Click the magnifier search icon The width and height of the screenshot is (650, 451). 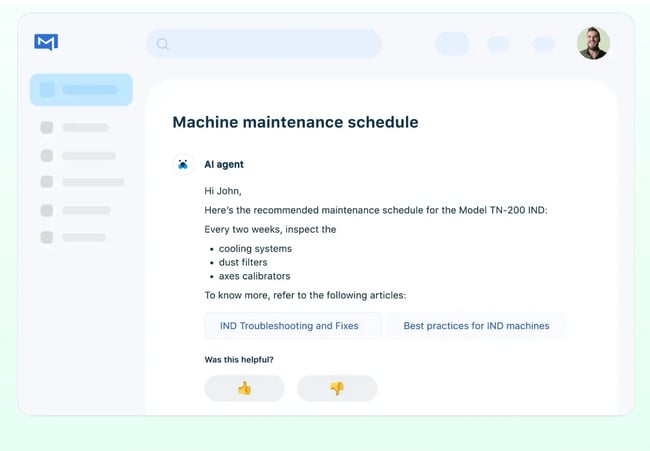(x=163, y=44)
